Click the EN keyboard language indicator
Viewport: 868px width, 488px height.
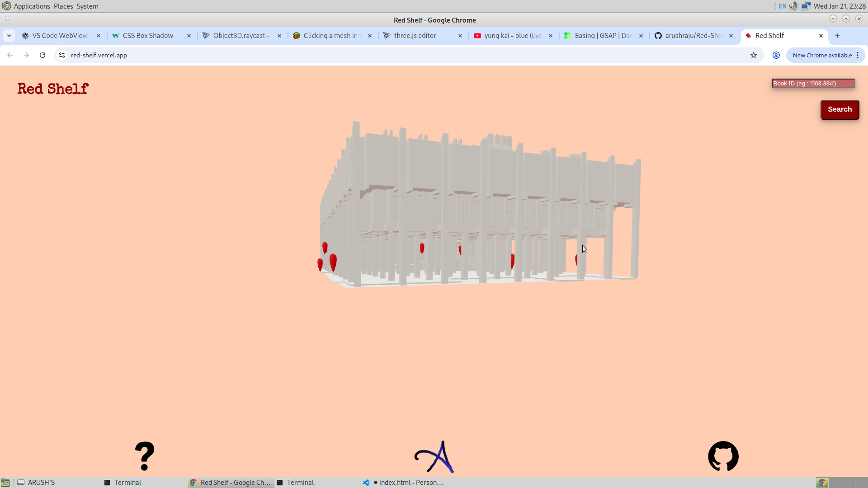point(783,6)
